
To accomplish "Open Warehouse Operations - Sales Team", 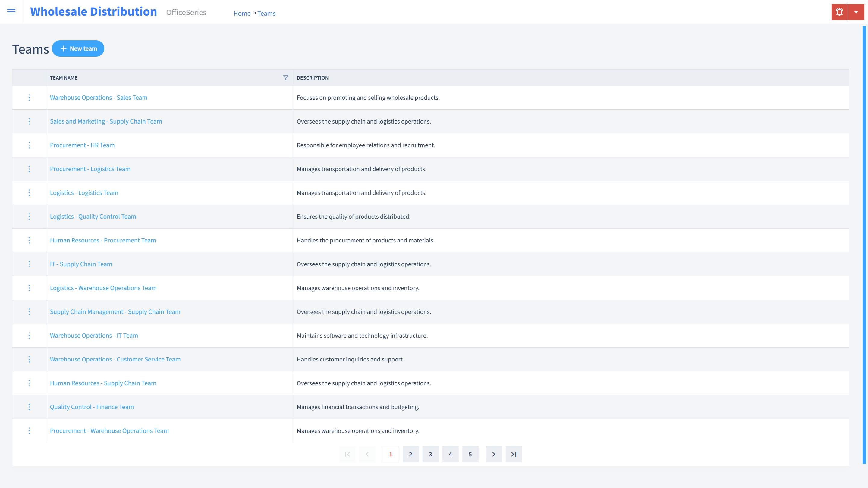I will 99,97.
